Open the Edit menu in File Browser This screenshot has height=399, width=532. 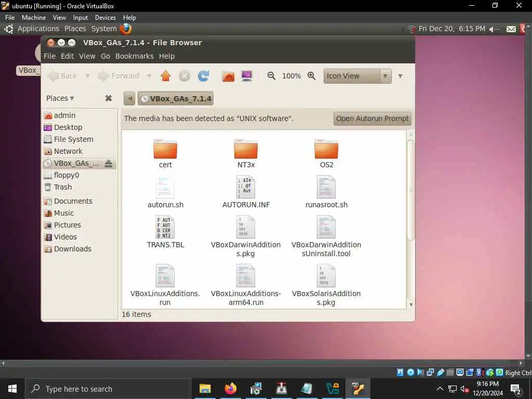click(67, 56)
